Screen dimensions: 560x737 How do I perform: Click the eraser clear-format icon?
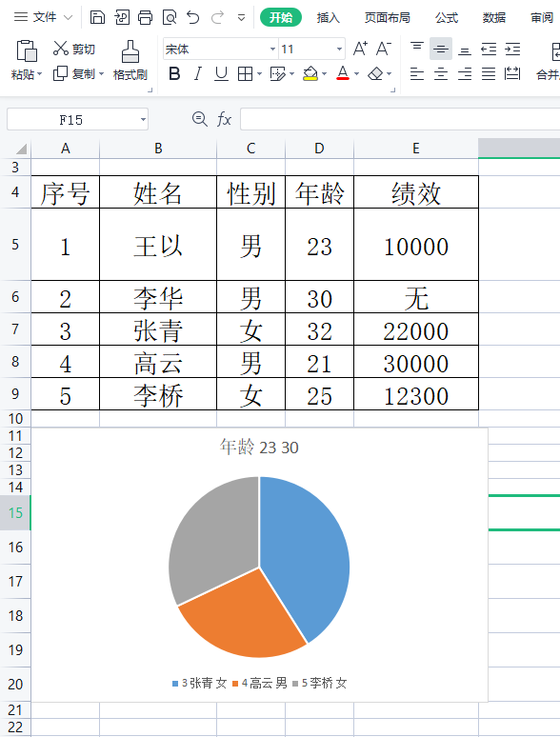[x=375, y=73]
